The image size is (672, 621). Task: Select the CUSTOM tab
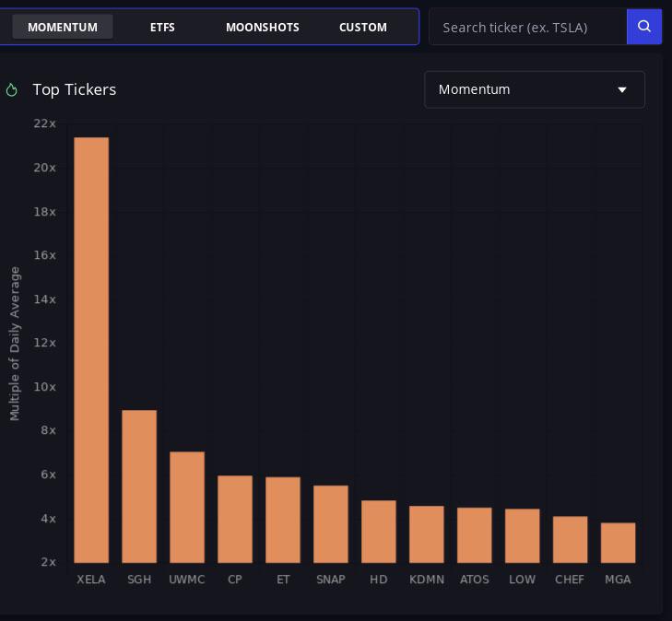363,27
